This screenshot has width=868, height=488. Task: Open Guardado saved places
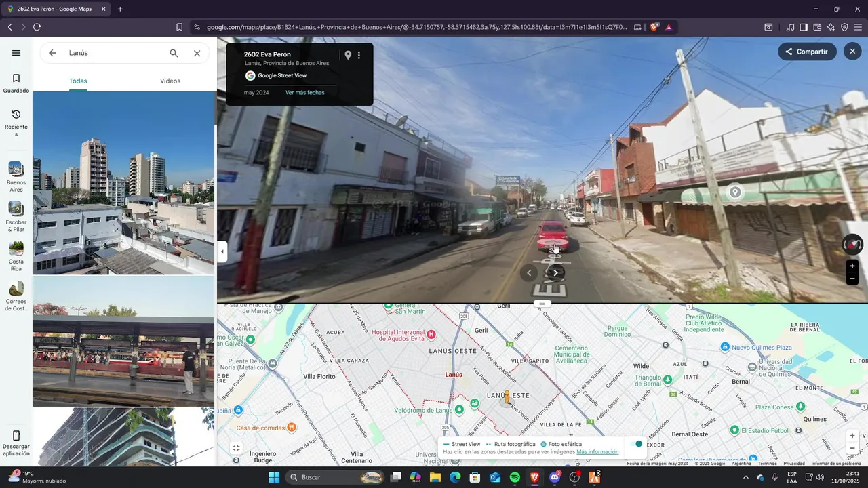16,83
